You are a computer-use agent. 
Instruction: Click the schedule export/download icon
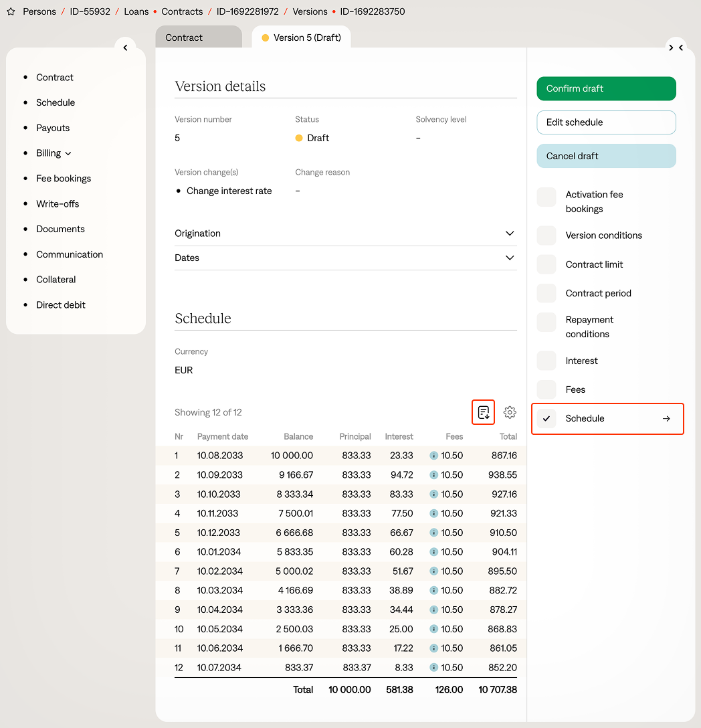coord(484,412)
